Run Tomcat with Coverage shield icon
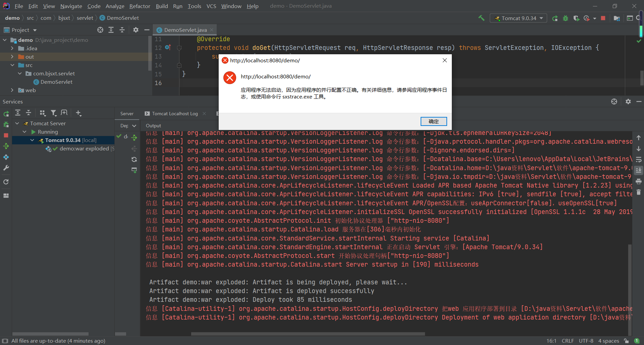 pyautogui.click(x=576, y=18)
